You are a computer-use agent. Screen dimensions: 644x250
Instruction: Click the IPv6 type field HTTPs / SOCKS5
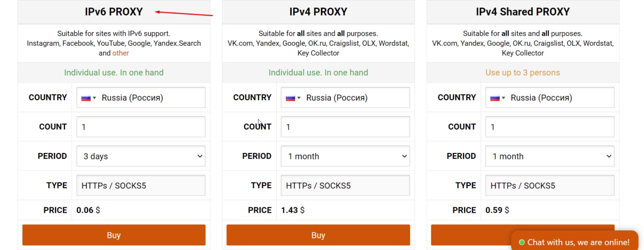coord(141,186)
